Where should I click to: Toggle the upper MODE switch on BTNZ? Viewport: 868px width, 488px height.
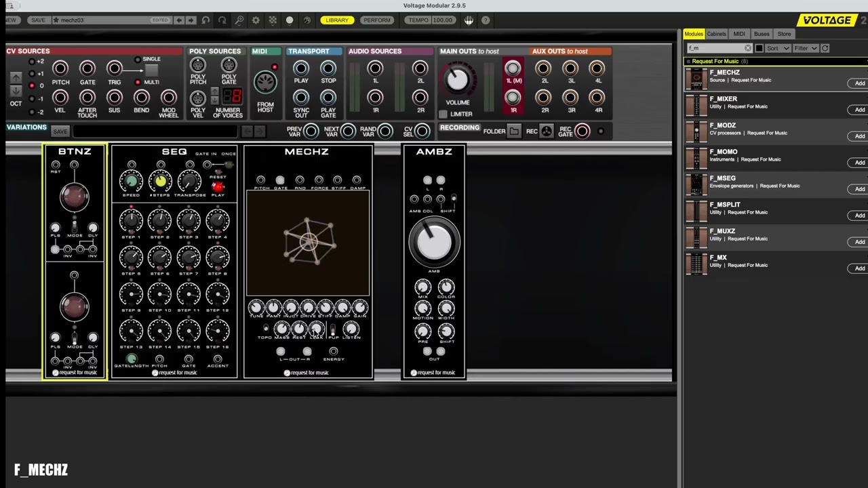[x=74, y=227]
